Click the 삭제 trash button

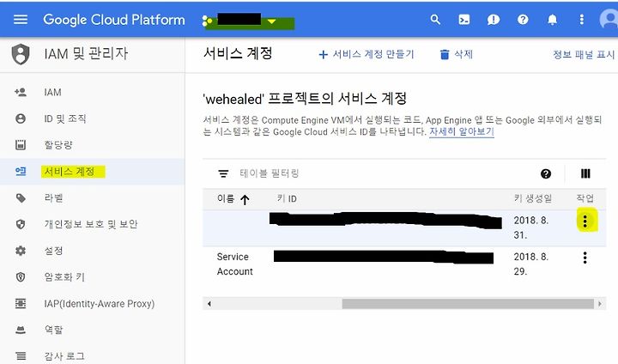456,54
